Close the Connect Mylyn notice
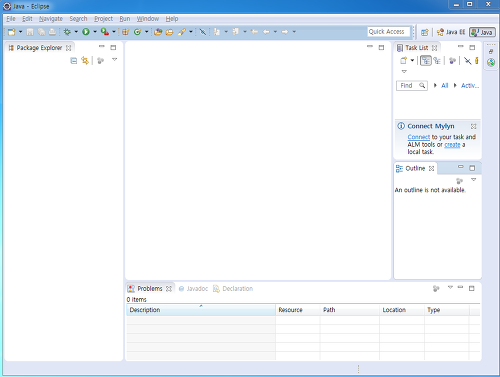 tap(473, 126)
